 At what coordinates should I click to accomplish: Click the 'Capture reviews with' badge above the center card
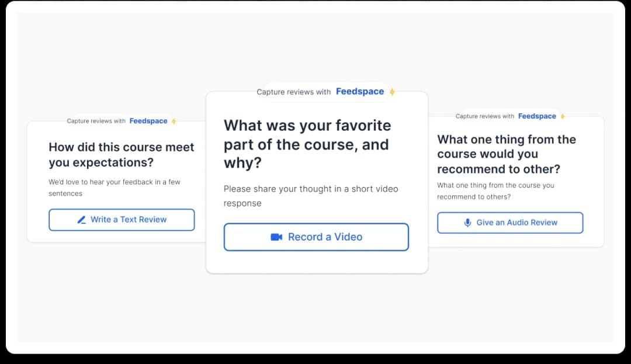[295, 92]
